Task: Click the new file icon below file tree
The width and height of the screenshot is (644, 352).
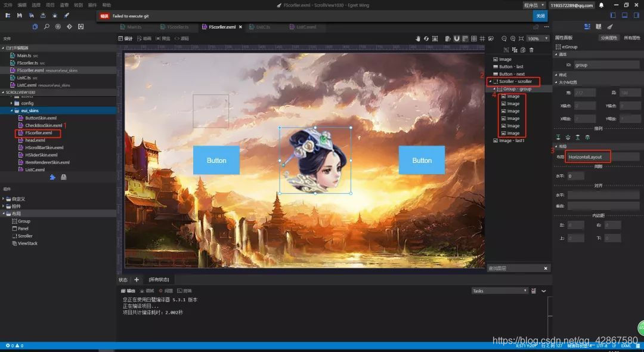Action: pos(52,177)
